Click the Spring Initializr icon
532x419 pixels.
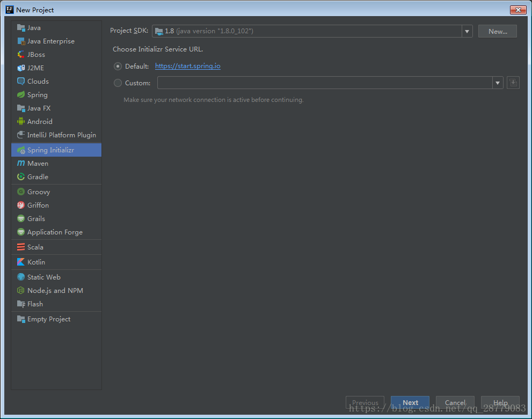tap(21, 150)
